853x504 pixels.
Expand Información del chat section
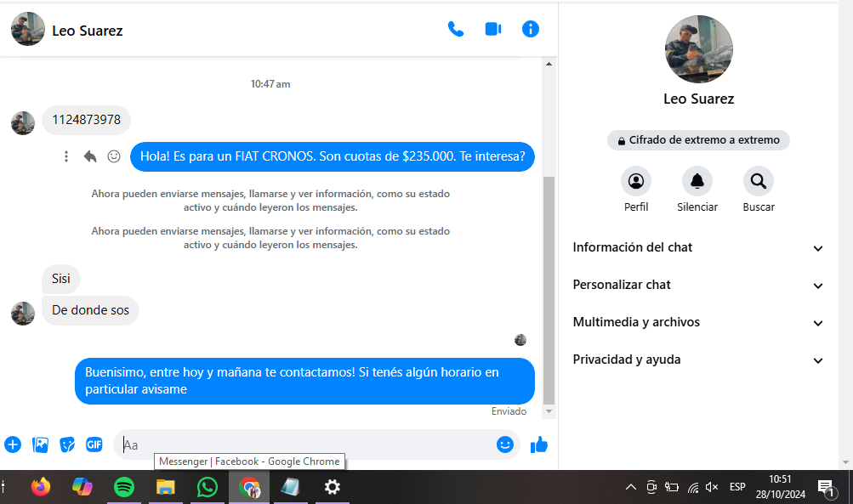(x=698, y=248)
